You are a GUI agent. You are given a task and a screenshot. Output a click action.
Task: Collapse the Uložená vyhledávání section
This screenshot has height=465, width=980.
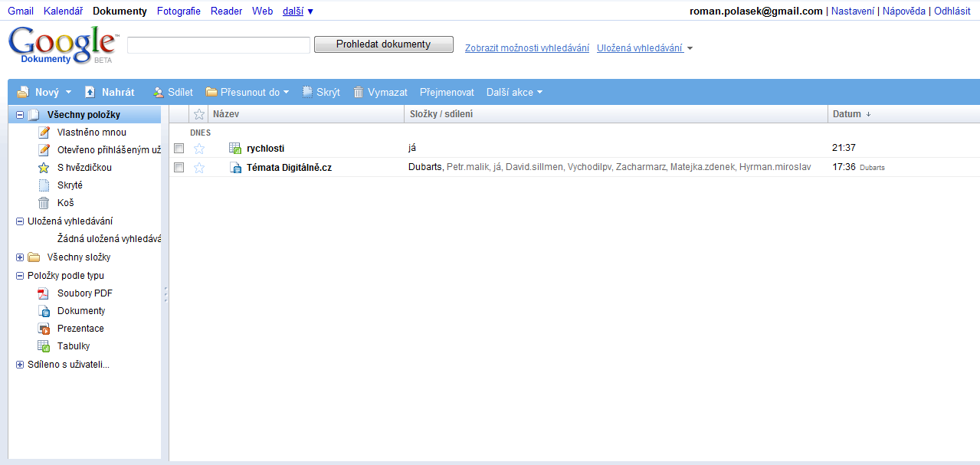click(20, 221)
